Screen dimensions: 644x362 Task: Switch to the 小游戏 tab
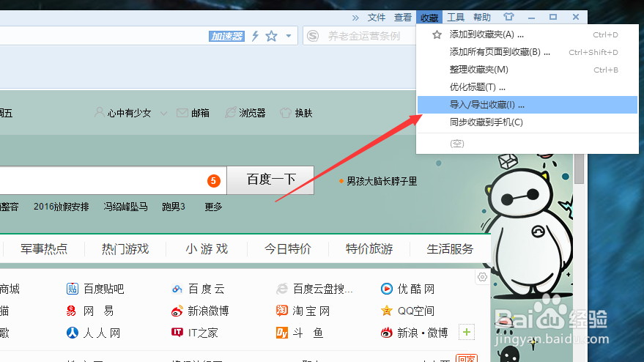[x=207, y=249]
